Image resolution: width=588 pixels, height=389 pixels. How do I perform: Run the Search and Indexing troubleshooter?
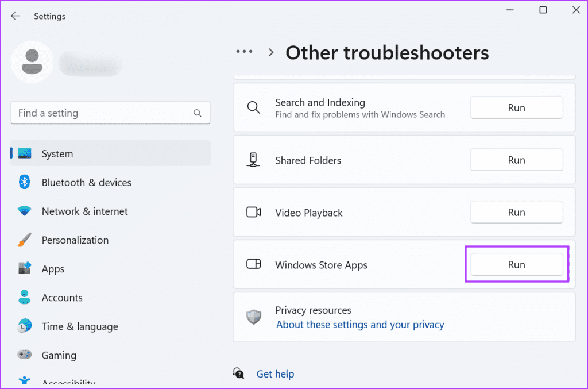(x=516, y=107)
